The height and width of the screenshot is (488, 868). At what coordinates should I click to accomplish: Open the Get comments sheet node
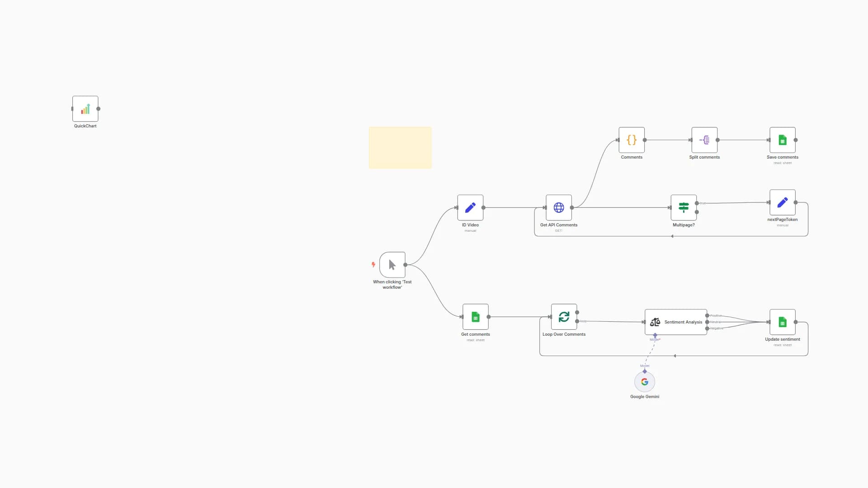point(476,317)
